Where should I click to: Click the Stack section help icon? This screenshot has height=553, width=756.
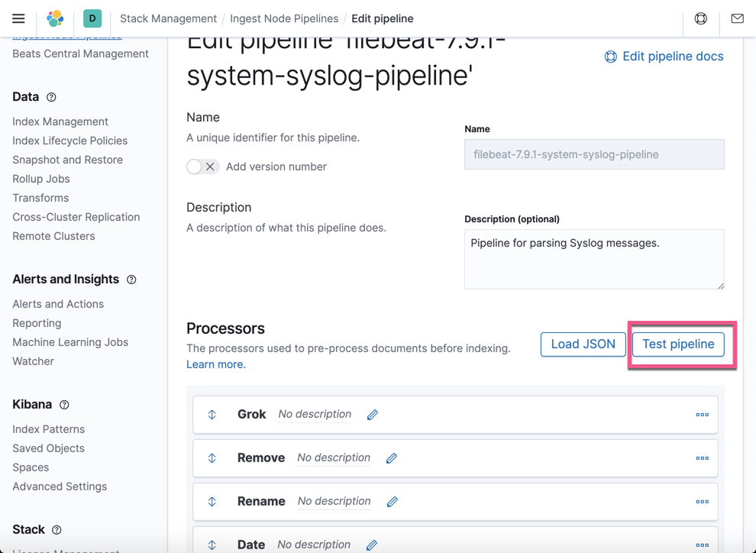57,530
